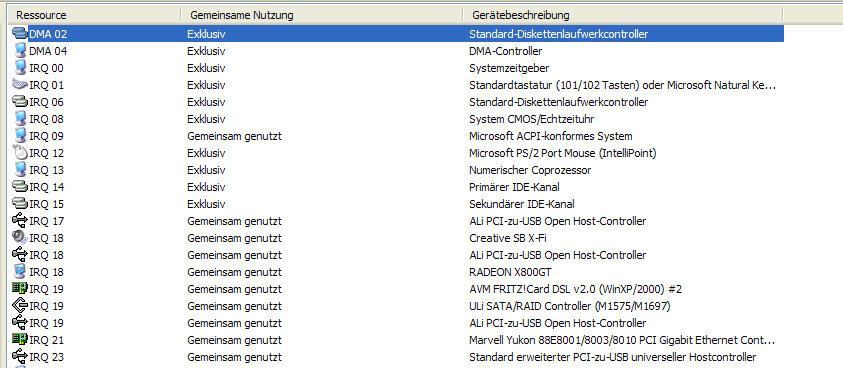
Task: Click the display adapter icon for RADEON X800GT
Action: pos(20,272)
